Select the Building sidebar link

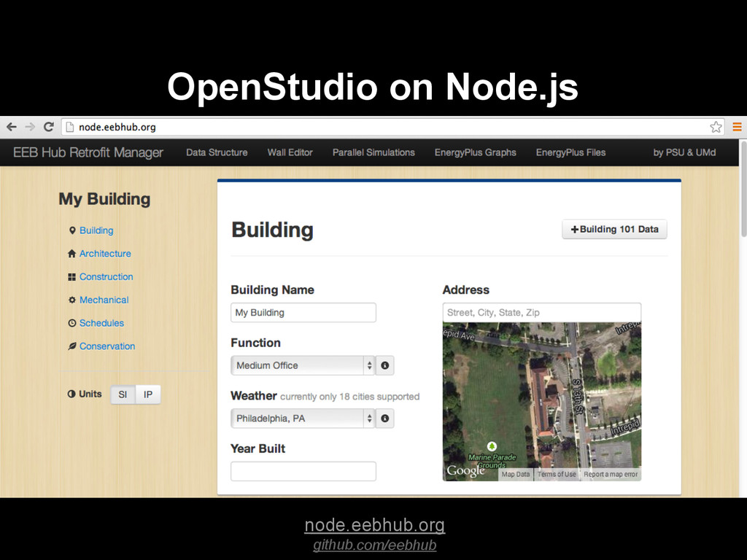[96, 230]
